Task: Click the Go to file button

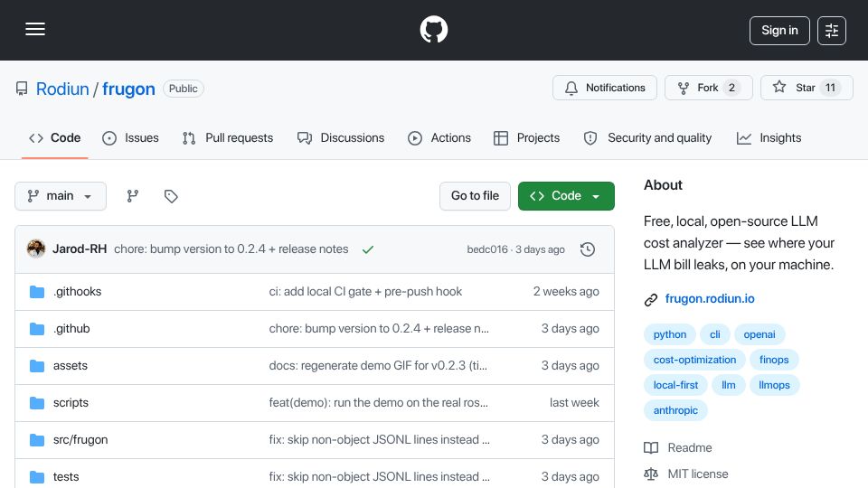Action: pos(475,196)
